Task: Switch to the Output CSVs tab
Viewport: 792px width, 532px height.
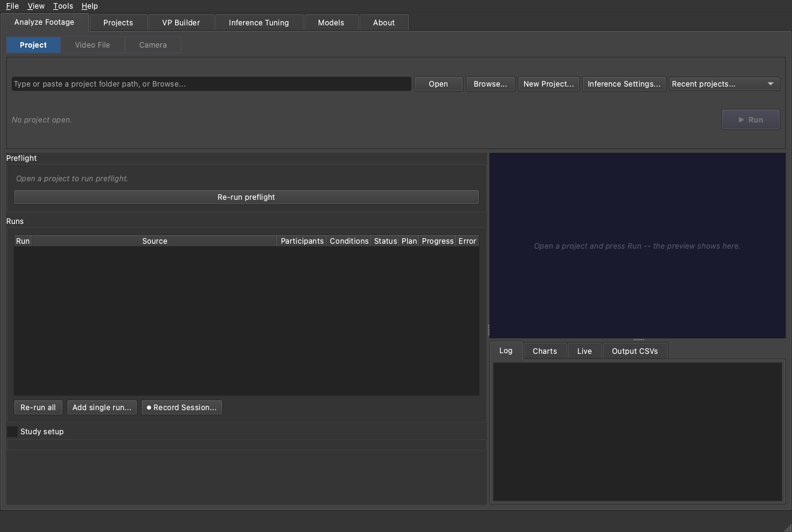Action: pos(635,351)
